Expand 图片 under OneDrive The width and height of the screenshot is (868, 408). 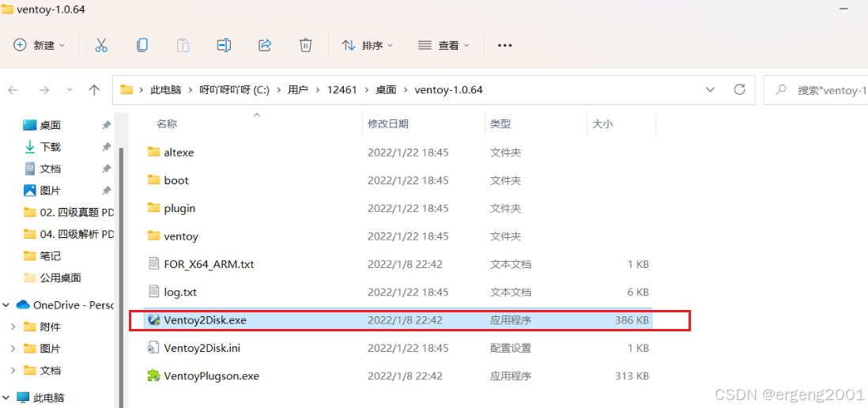(x=13, y=349)
